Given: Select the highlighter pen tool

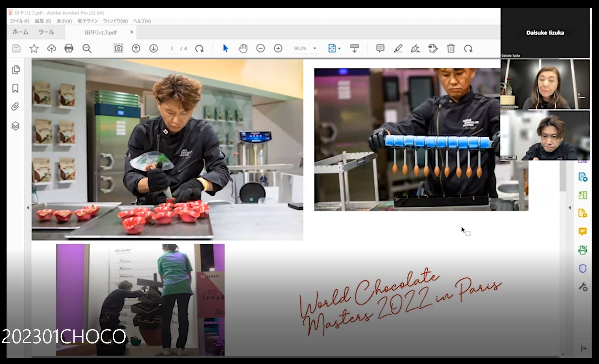Looking at the screenshot, I should [398, 48].
